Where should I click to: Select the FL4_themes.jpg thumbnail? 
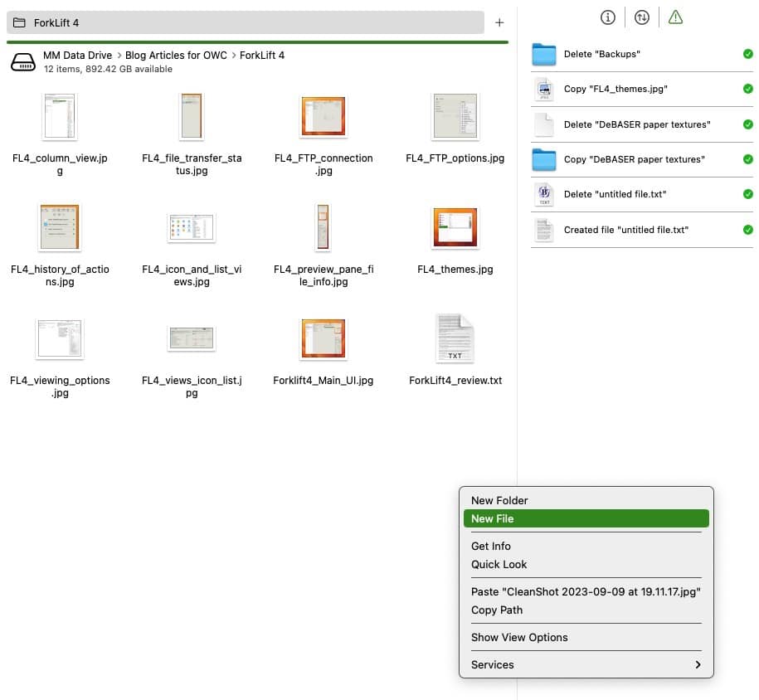455,227
